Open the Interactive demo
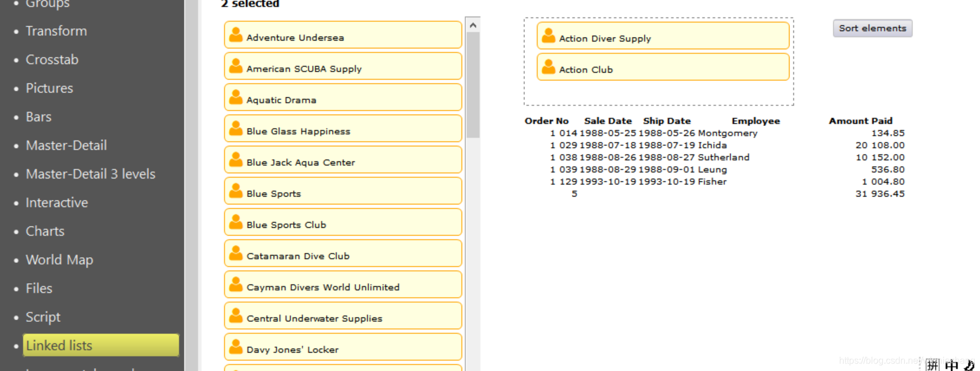The width and height of the screenshot is (980, 371). [x=57, y=203]
